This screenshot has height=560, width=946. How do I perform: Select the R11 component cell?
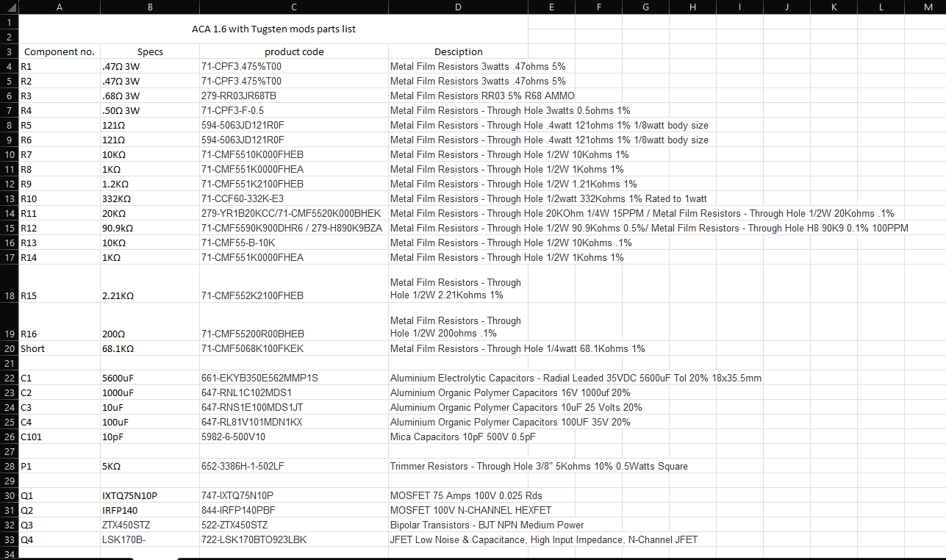point(59,213)
